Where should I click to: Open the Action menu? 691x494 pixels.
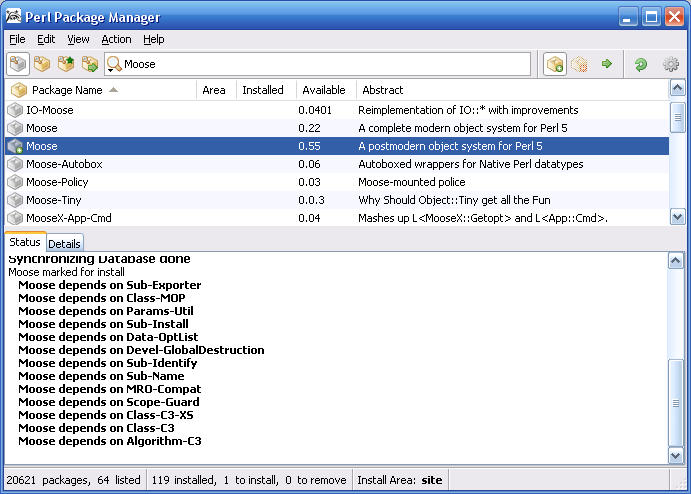point(116,39)
